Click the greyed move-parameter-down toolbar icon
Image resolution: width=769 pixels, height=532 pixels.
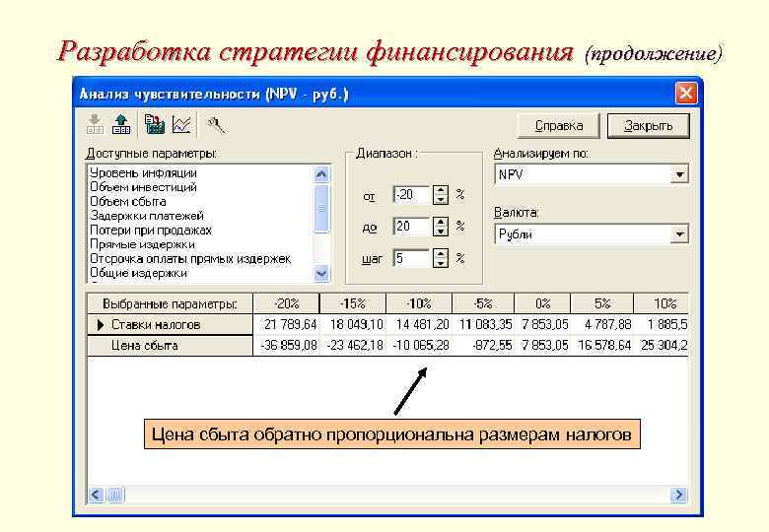pyautogui.click(x=96, y=124)
